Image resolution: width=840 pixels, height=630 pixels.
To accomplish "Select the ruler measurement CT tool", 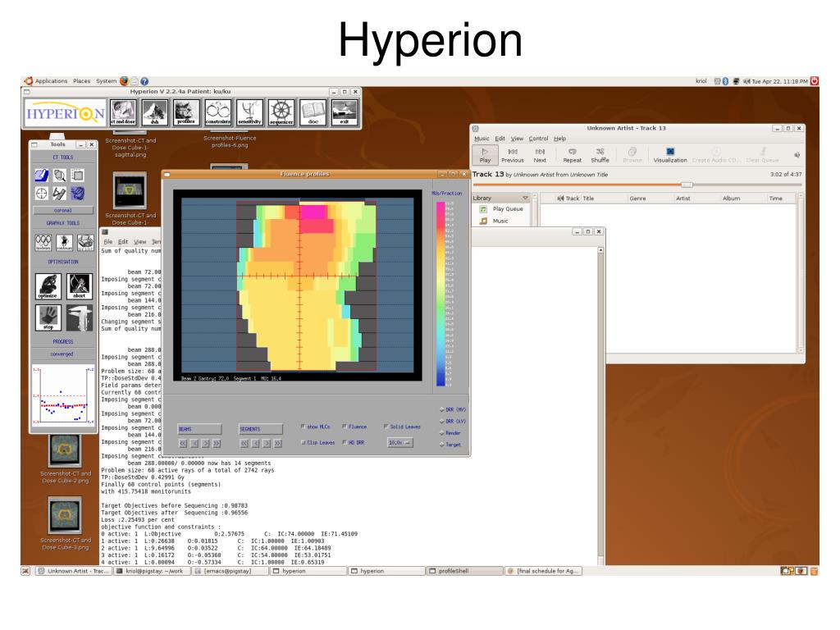I will (59, 194).
